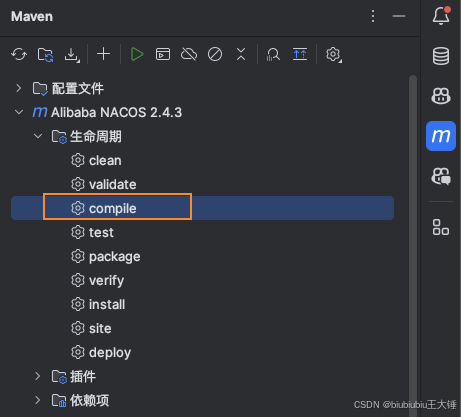The width and height of the screenshot is (461, 417).
Task: Download sources and documentation icon
Action: pos(71,54)
